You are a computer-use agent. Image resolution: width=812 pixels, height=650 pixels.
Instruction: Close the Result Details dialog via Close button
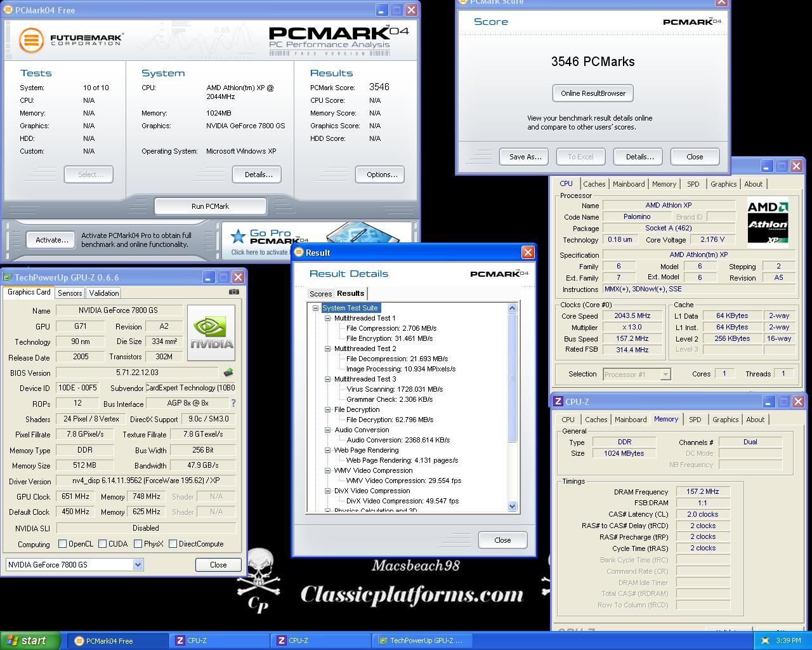[502, 540]
